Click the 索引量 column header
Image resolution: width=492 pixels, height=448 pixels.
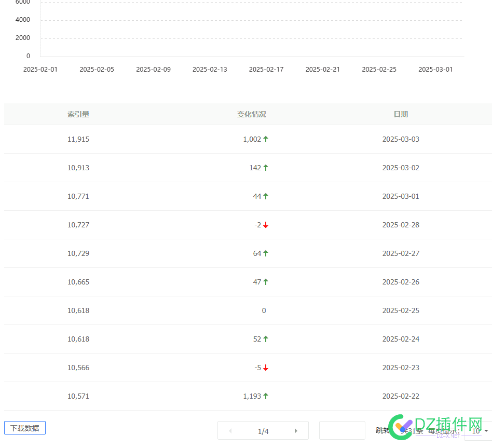(x=78, y=114)
